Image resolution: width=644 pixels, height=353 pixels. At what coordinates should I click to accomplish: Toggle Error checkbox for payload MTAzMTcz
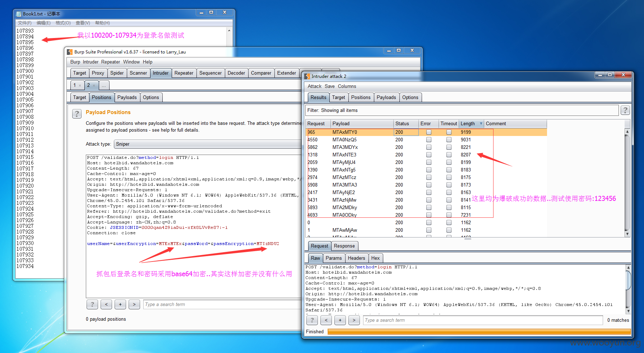429,177
